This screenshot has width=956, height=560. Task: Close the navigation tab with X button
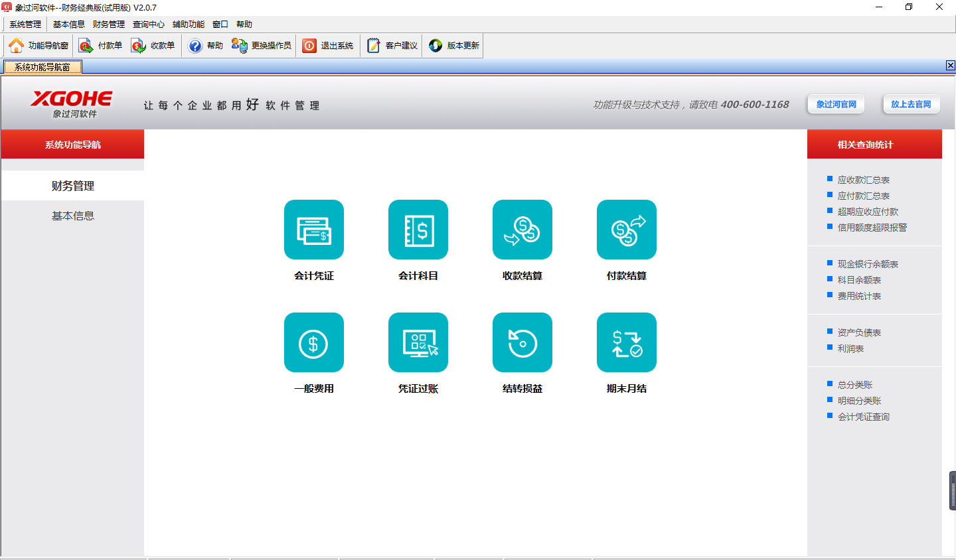coord(950,65)
